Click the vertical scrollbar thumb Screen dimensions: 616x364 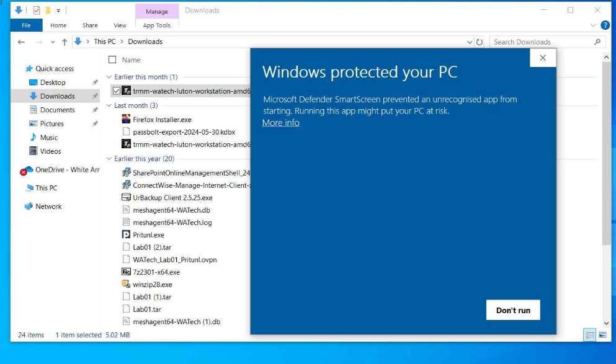coord(606,153)
